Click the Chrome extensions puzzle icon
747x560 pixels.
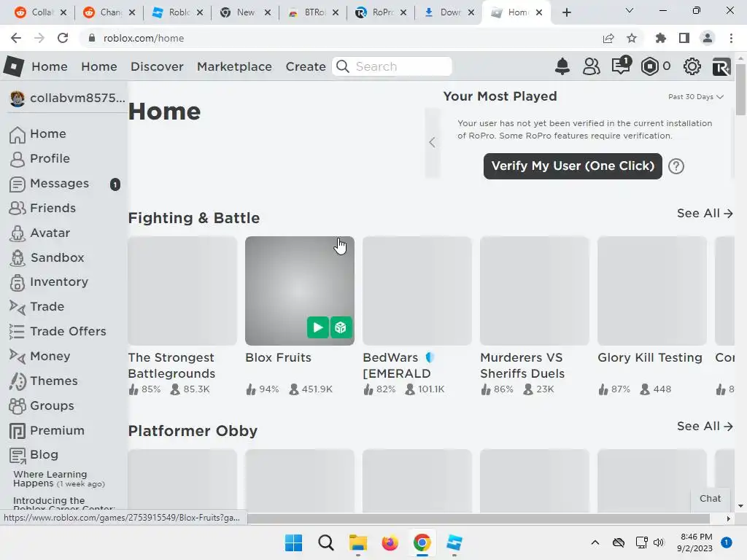[660, 38]
